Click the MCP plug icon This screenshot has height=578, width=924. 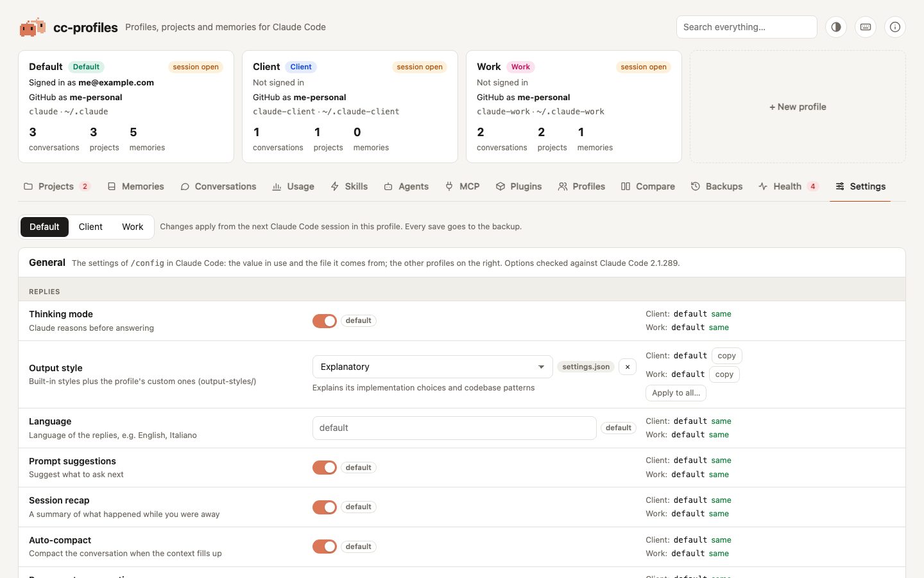tap(449, 186)
